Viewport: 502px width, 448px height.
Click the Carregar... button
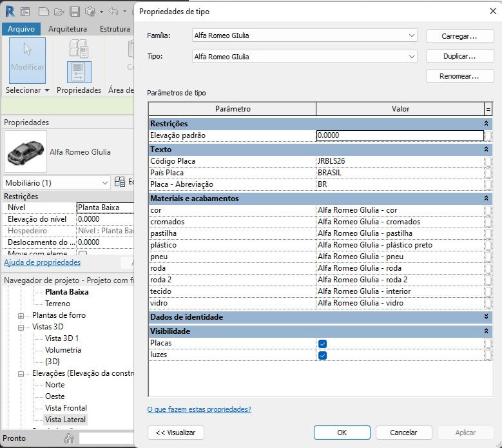(459, 36)
